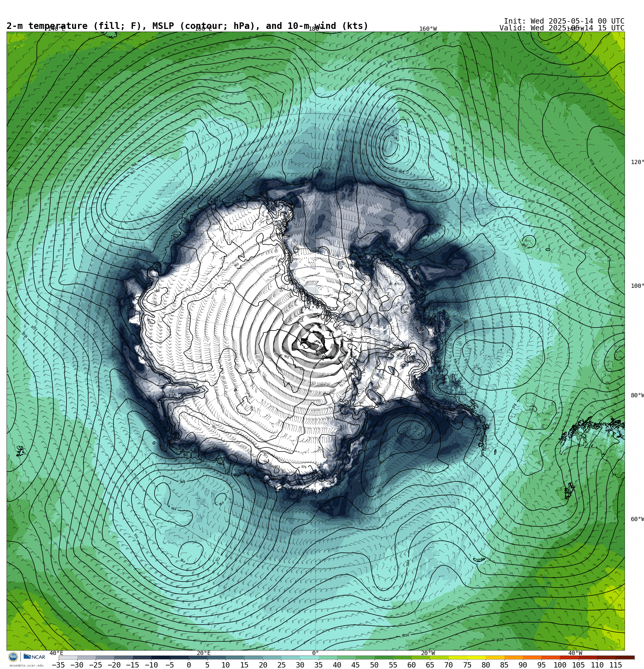Click the NSF logo

pyautogui.click(x=13, y=657)
